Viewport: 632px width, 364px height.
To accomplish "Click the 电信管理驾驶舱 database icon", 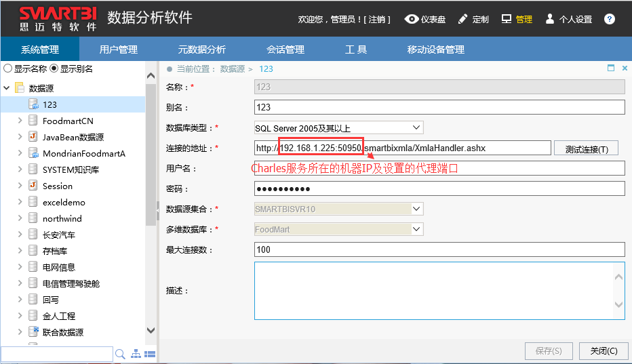I will click(x=33, y=283).
